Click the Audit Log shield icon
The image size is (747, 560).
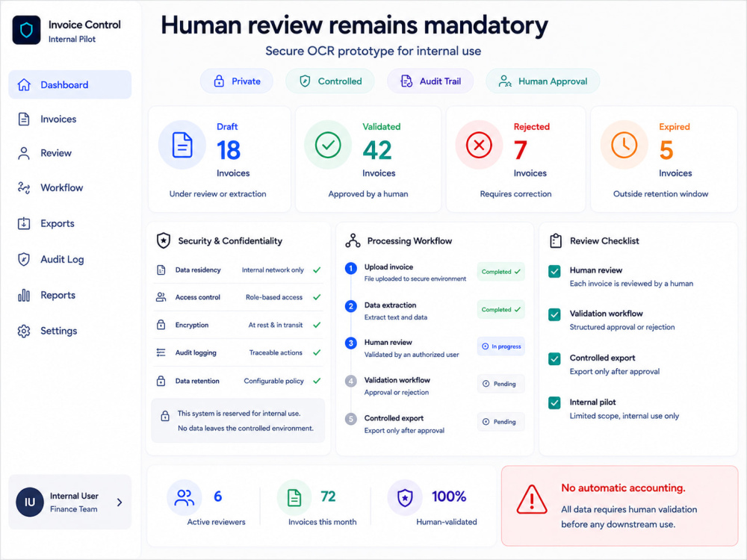[24, 259]
